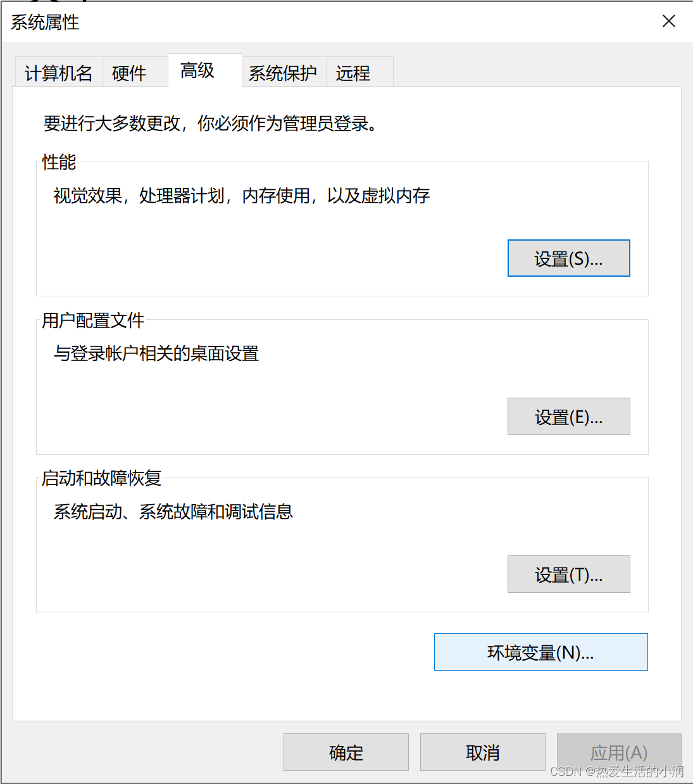Switch to the 硬件 tab
The width and height of the screenshot is (693, 784).
tap(128, 73)
